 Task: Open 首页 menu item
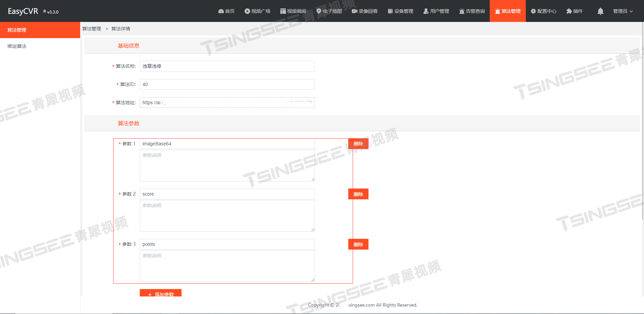[x=226, y=11]
